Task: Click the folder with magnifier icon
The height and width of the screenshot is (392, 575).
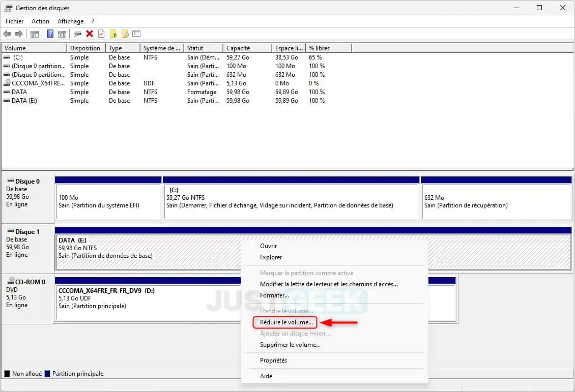Action: tap(125, 34)
